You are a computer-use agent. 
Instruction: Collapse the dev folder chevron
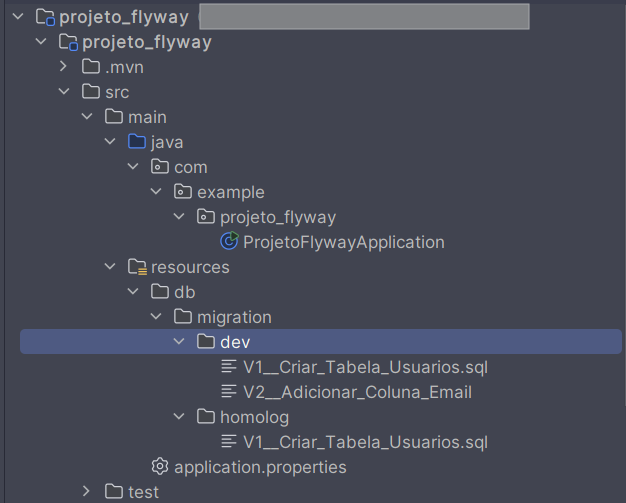click(179, 341)
